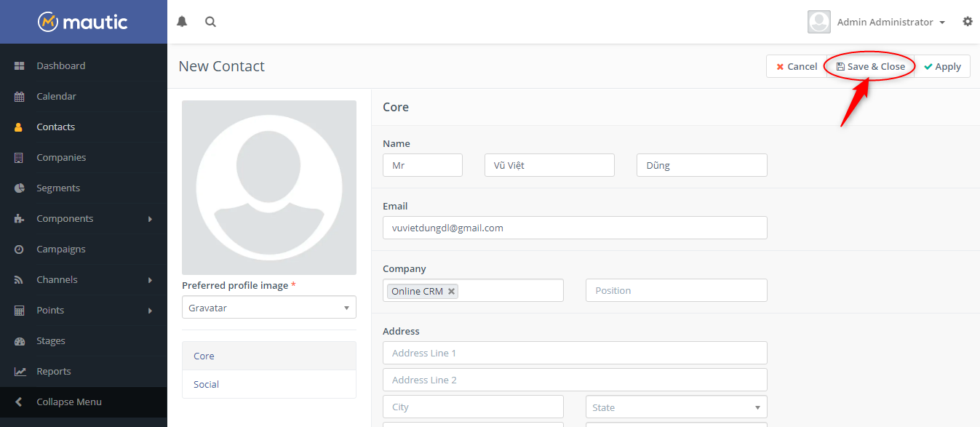The image size is (980, 427).
Task: Open the settings gear icon
Action: tap(967, 22)
